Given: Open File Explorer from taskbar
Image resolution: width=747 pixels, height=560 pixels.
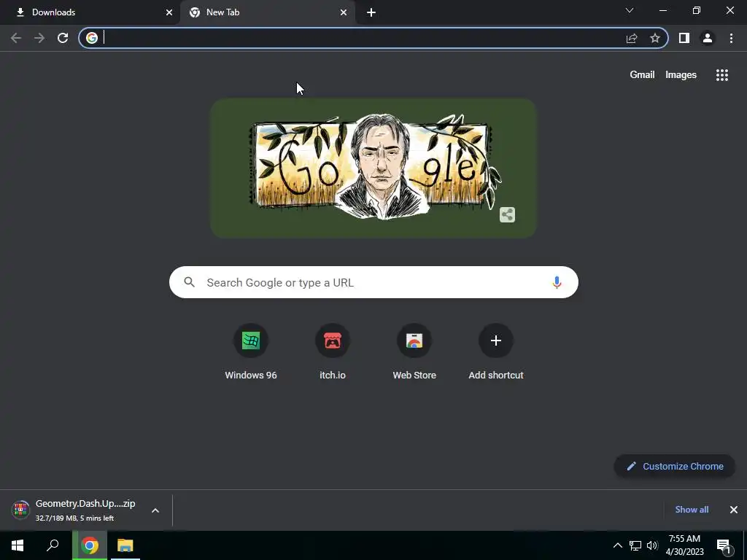Looking at the screenshot, I should [x=125, y=545].
